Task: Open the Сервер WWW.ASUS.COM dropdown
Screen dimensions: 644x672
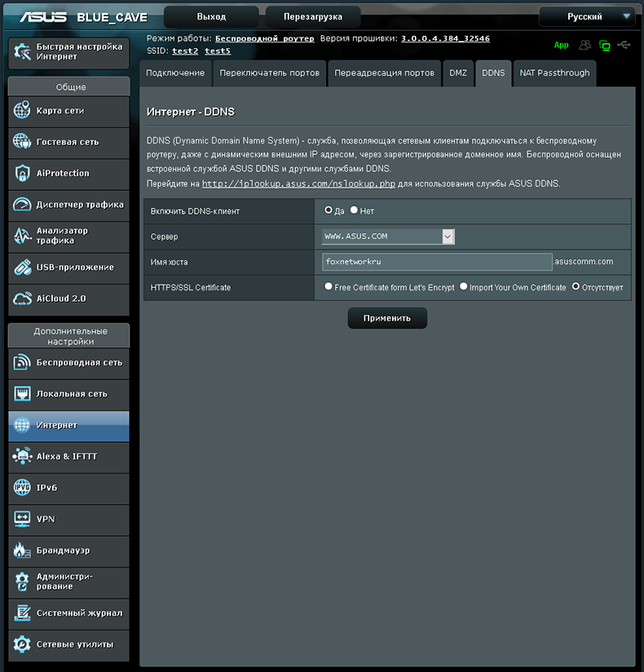Action: 388,237
